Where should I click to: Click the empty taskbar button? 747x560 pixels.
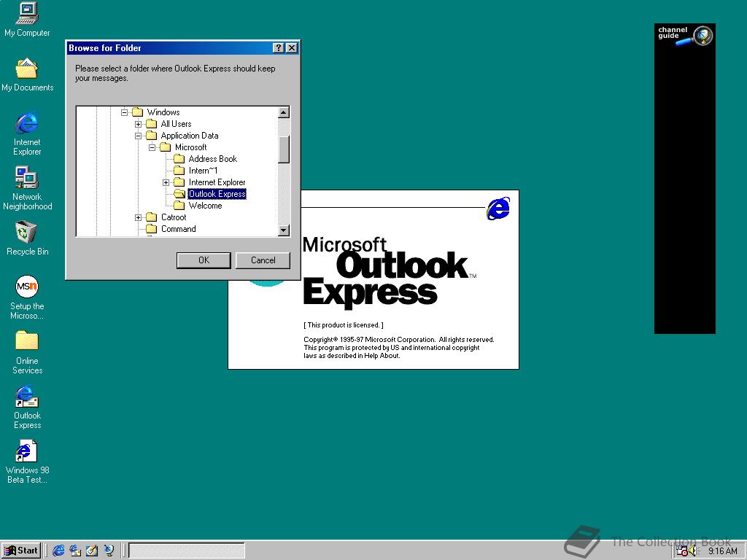pyautogui.click(x=187, y=551)
